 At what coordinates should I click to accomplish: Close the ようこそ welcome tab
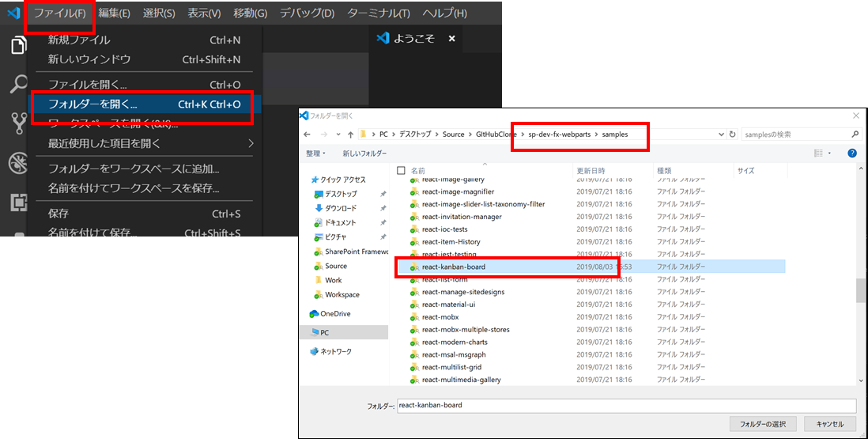(451, 39)
